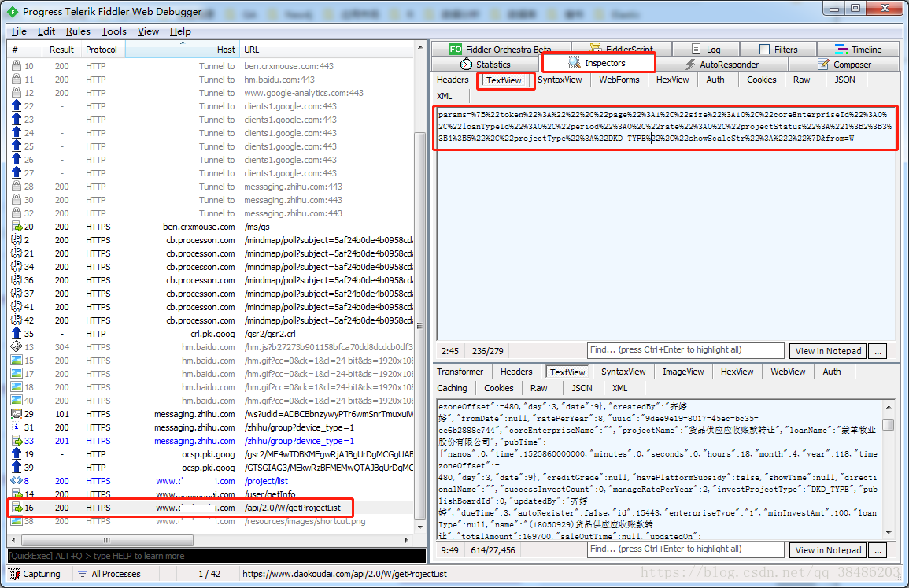Click upload arrow icon of session 35
This screenshot has height=588, width=909.
(17, 334)
